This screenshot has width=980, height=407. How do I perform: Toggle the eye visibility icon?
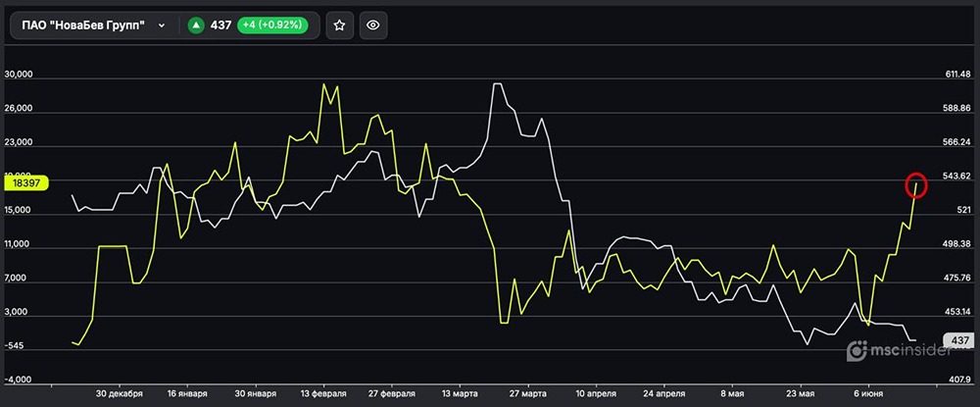click(371, 25)
